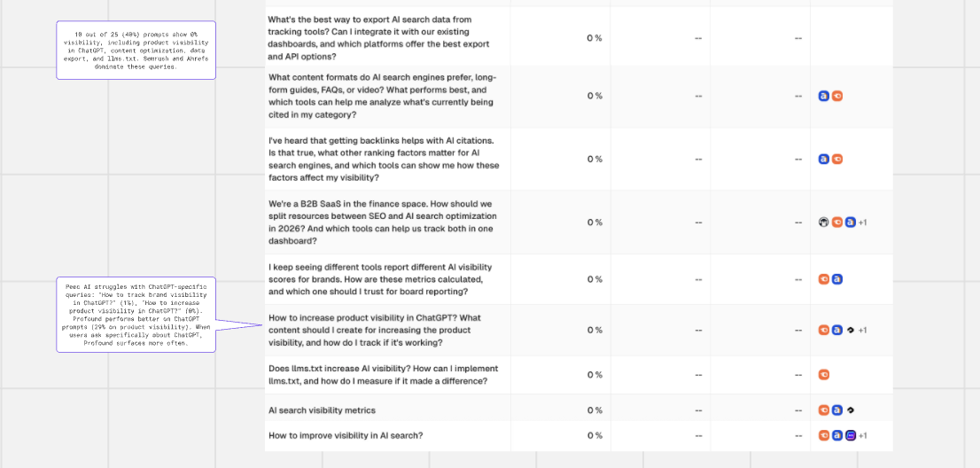Click blue Ahrefs icon in B2B SaaS row

(851, 222)
